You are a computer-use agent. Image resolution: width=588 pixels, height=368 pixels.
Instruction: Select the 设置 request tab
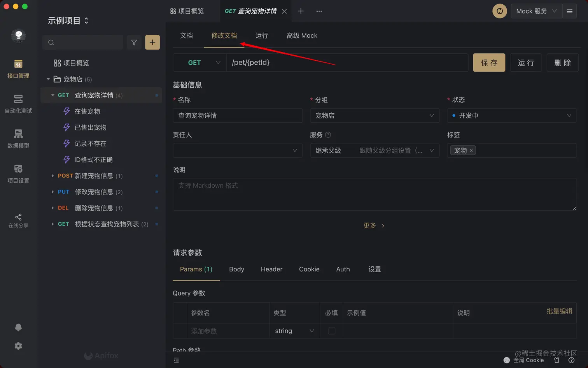[x=374, y=269]
